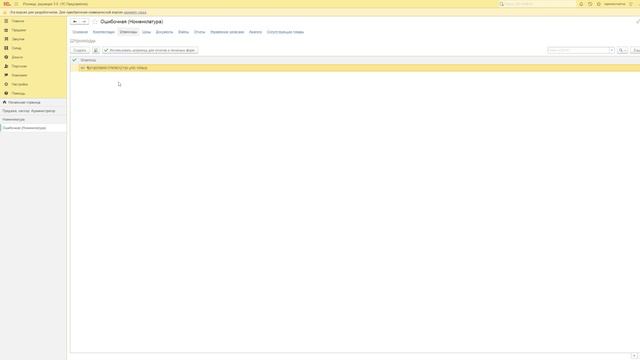Switch to the Комплектация tab

click(104, 32)
